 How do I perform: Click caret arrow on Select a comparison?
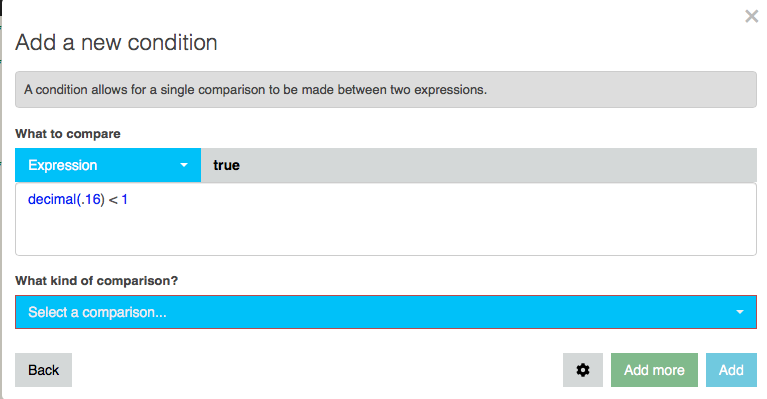click(740, 312)
